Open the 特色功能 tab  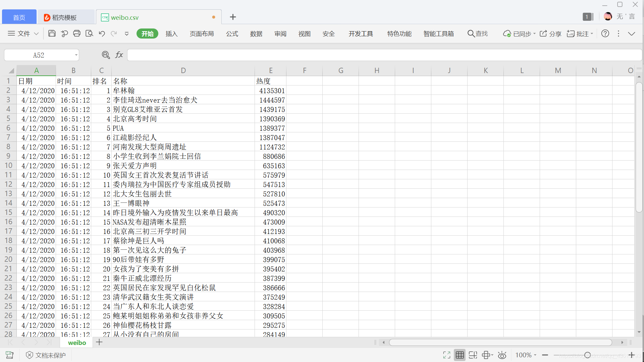399,34
